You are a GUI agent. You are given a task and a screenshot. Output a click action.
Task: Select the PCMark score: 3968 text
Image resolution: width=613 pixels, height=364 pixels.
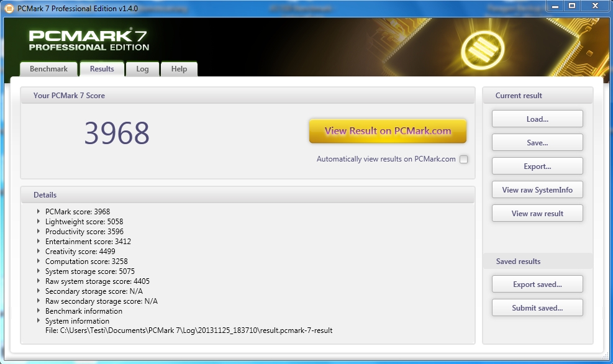click(x=78, y=212)
